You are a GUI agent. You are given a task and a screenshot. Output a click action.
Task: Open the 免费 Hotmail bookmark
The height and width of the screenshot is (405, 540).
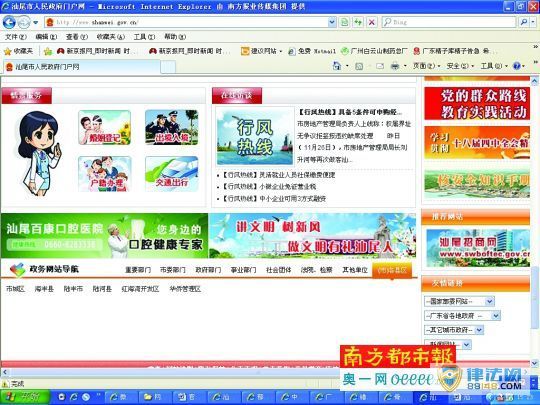pos(312,51)
